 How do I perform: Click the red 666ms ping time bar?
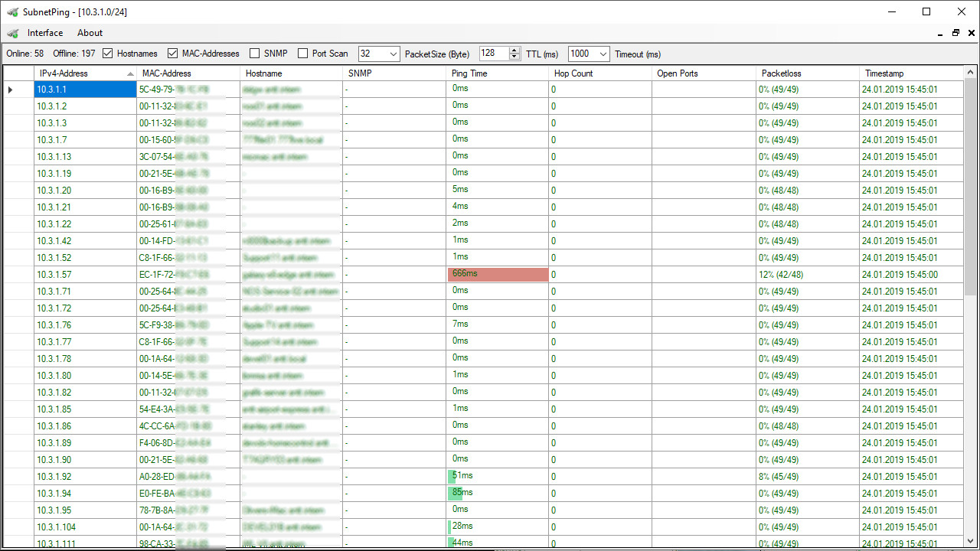tap(498, 274)
